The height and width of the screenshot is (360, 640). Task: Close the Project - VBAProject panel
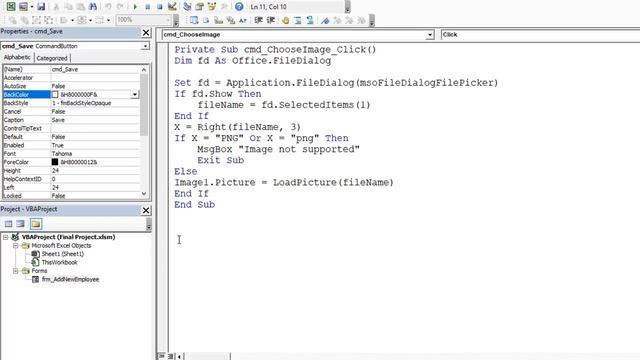click(146, 210)
